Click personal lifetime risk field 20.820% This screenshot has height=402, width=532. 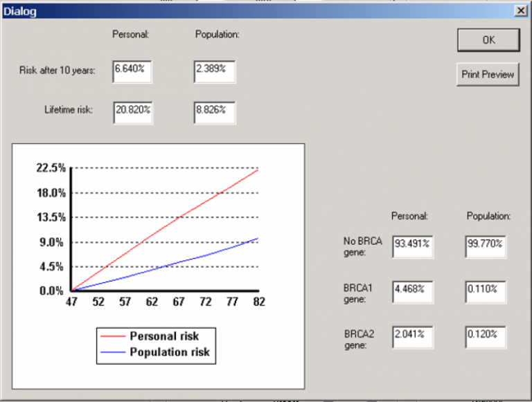pos(133,113)
